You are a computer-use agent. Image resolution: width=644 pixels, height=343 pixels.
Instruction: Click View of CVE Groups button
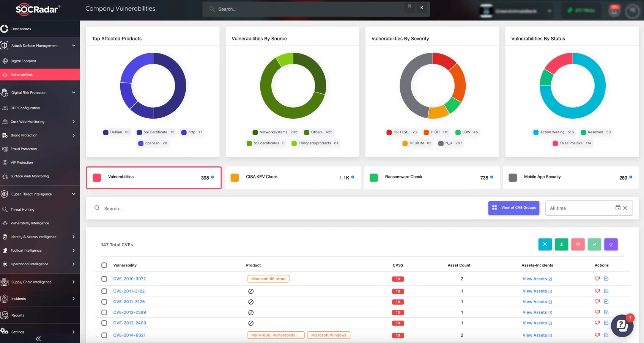513,208
